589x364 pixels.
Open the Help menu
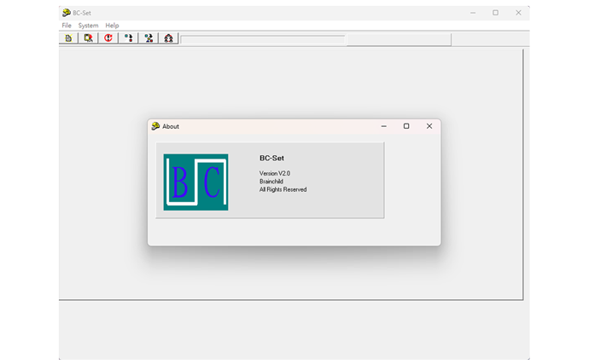click(x=112, y=26)
